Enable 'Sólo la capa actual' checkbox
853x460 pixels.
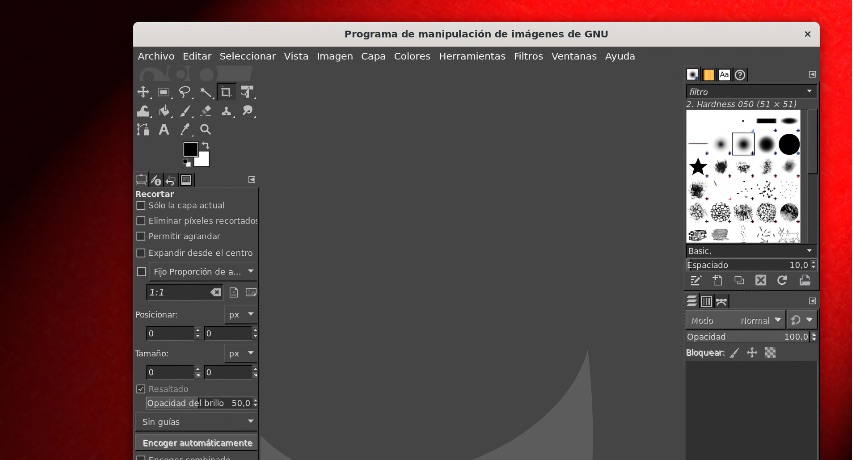pos(140,206)
